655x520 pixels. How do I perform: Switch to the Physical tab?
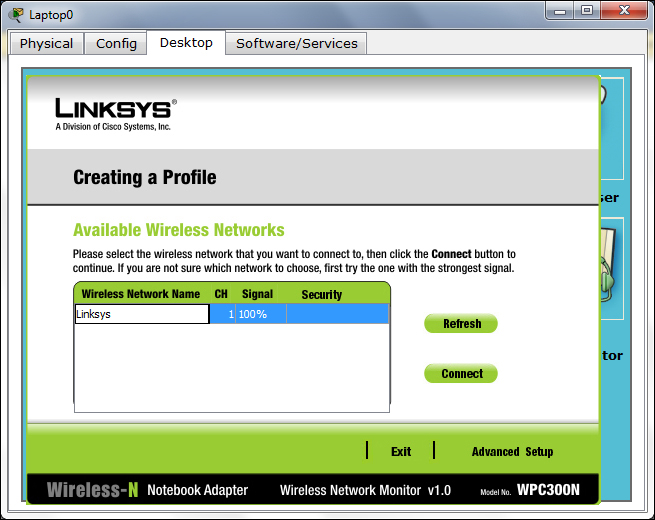pos(46,43)
